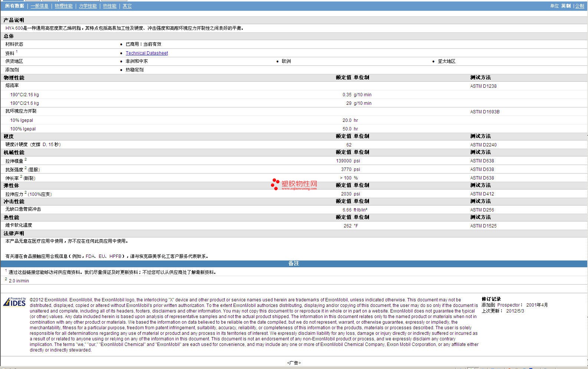
Task: Open the 热性能 tab
Action: [x=110, y=6]
